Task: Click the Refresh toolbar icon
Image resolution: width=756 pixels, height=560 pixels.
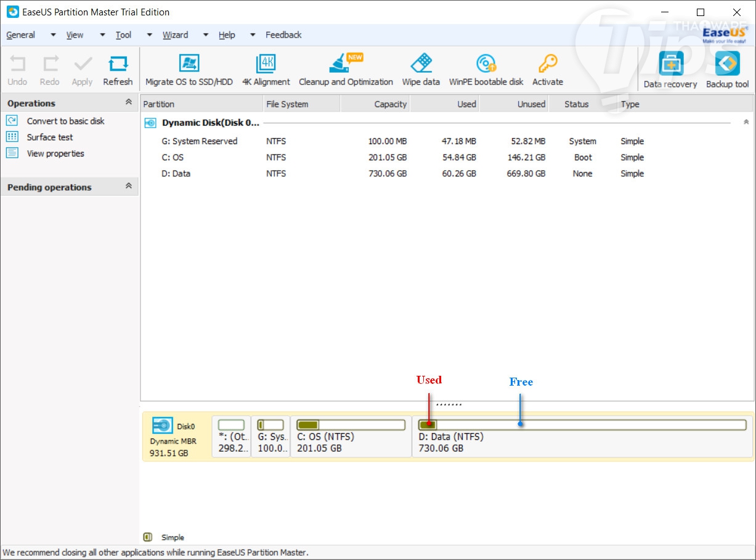Action: click(x=118, y=64)
